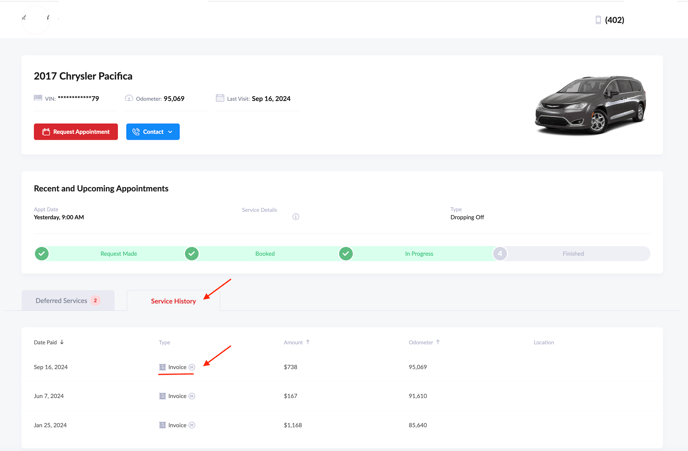Open the Jan 25, 2024 invoice arrow icon
688x451 pixels.
coord(192,425)
